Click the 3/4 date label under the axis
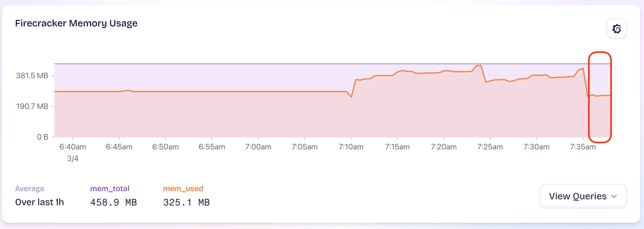Image resolution: width=644 pixels, height=229 pixels. pos(73,159)
